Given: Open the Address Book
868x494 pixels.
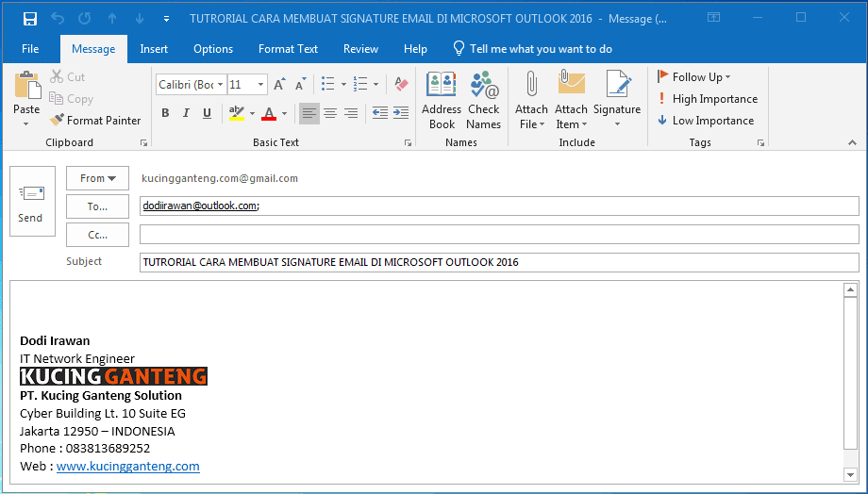Looking at the screenshot, I should pos(442,100).
